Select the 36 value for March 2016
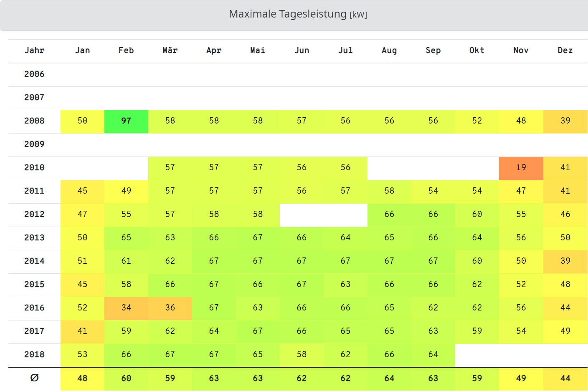This screenshot has width=588, height=391. point(170,308)
